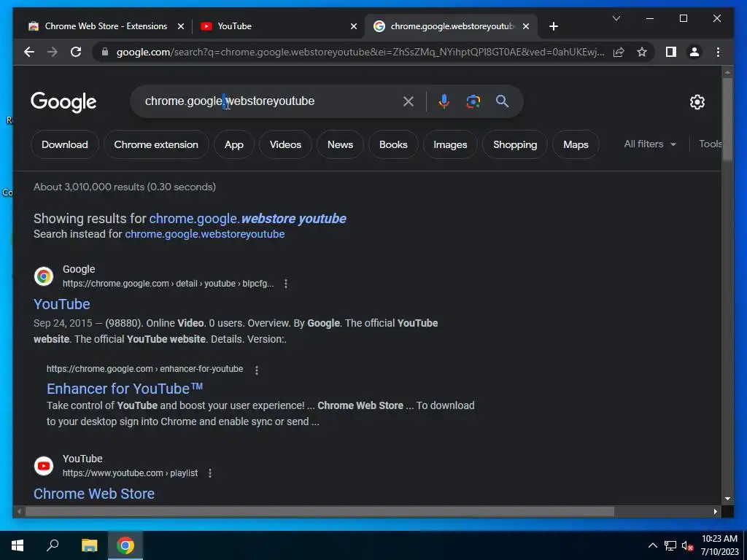Screen dimensions: 747x560
Task: Expand the All filters dropdown
Action: 650,144
